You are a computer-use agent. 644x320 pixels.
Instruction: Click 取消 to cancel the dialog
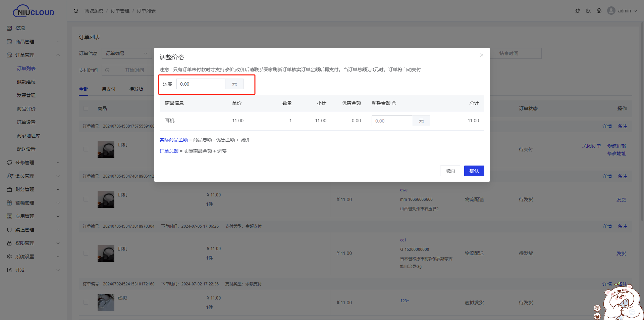450,171
